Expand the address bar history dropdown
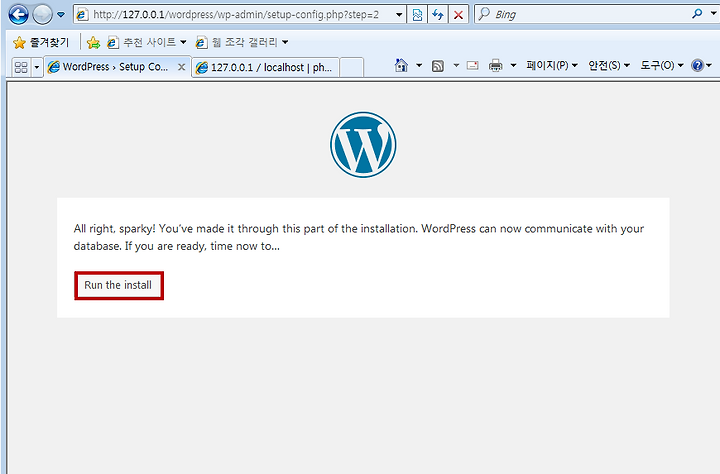Viewport: 720px width, 474px height. tap(399, 15)
